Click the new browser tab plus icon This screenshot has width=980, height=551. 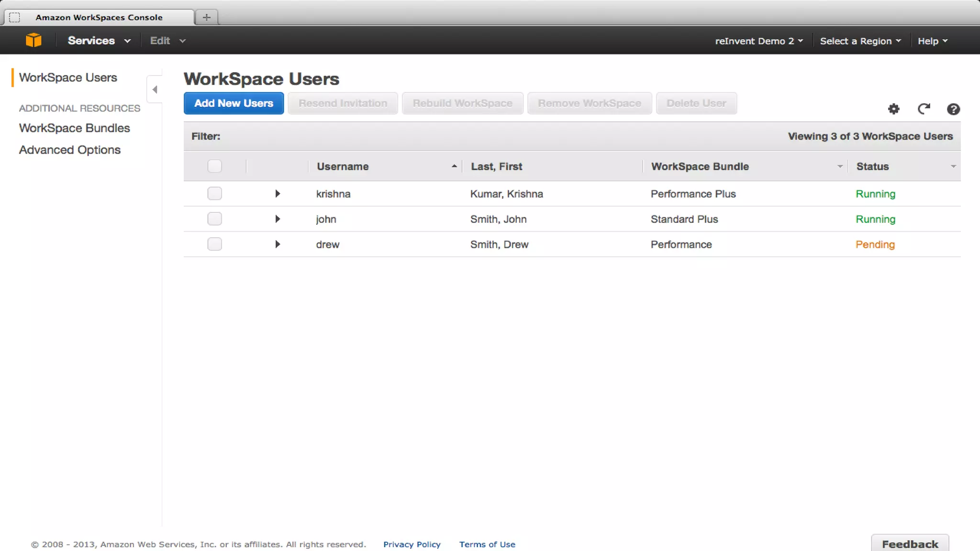point(206,17)
